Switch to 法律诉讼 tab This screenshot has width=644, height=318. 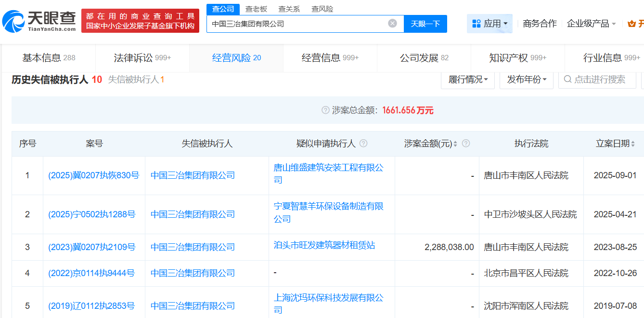[x=142, y=58]
